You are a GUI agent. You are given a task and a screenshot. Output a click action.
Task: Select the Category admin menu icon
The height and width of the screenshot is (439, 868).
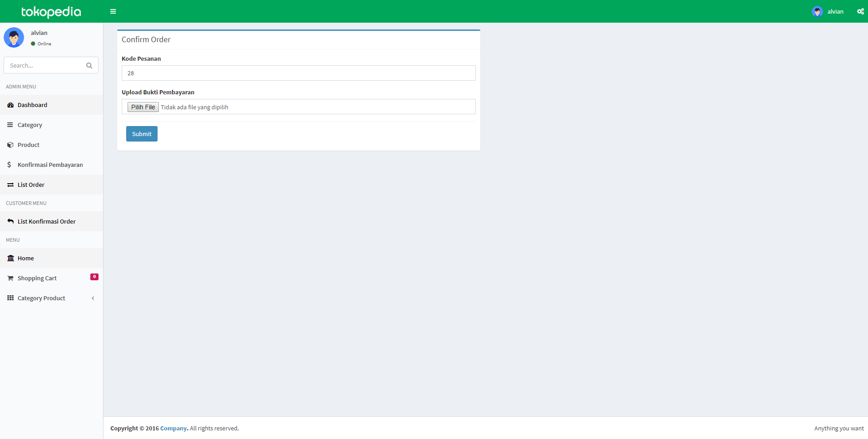(10, 125)
